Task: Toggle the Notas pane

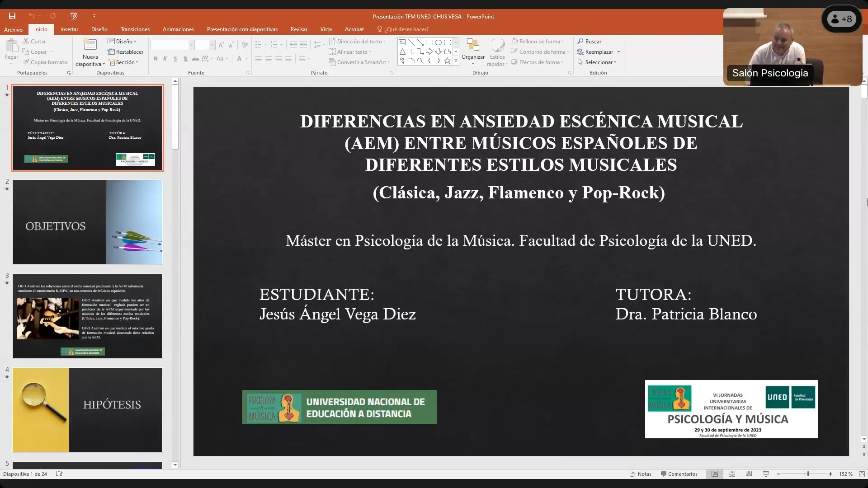Action: click(641, 474)
